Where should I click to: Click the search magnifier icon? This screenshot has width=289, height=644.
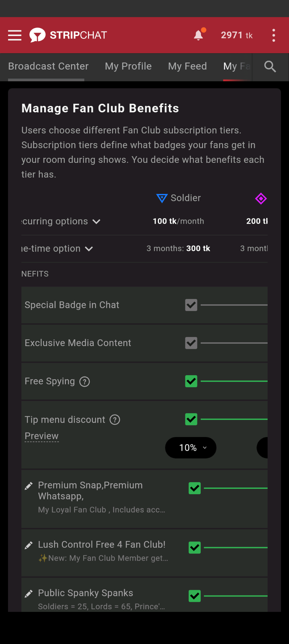click(270, 67)
